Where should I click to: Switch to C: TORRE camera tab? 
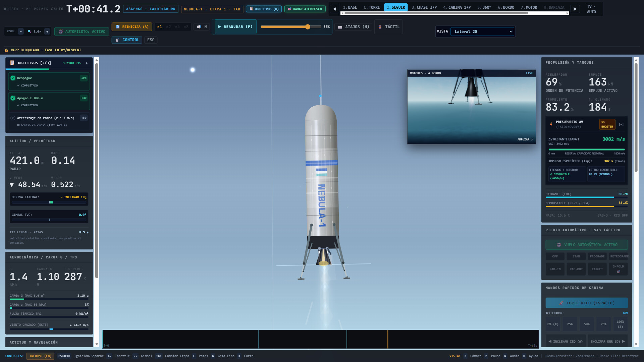coord(372,7)
